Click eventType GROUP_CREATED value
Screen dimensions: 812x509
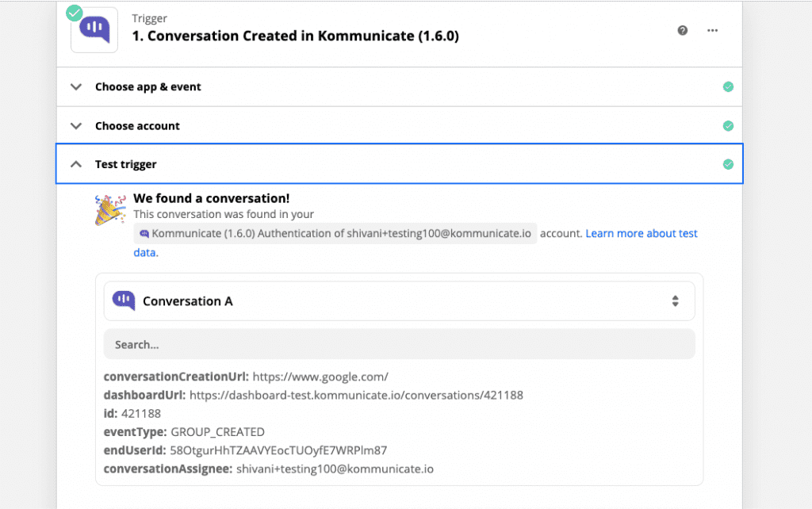coord(217,432)
